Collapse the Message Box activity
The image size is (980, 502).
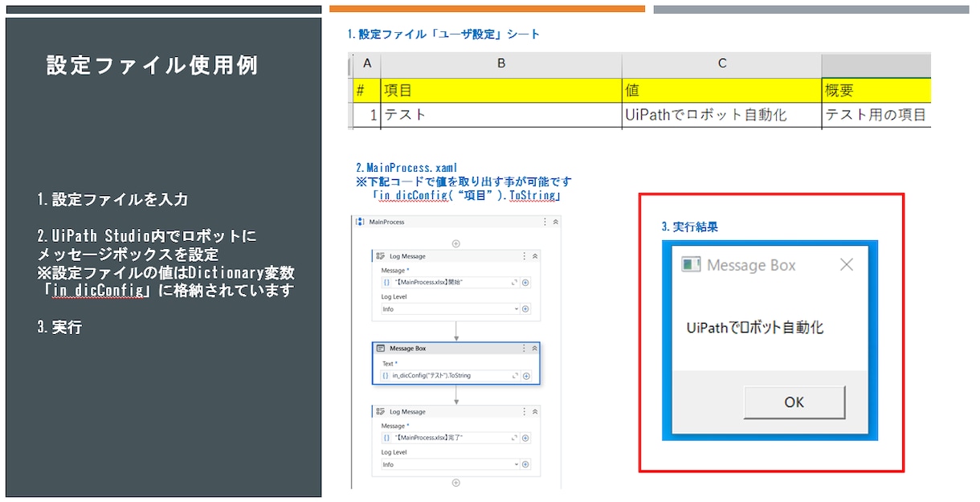[535, 349]
